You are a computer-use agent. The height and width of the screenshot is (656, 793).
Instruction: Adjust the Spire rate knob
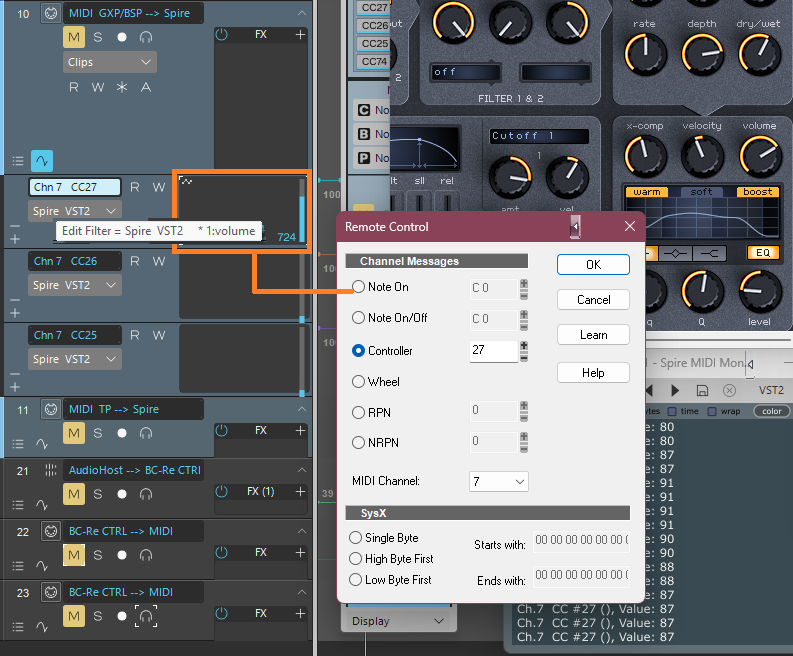click(x=645, y=55)
